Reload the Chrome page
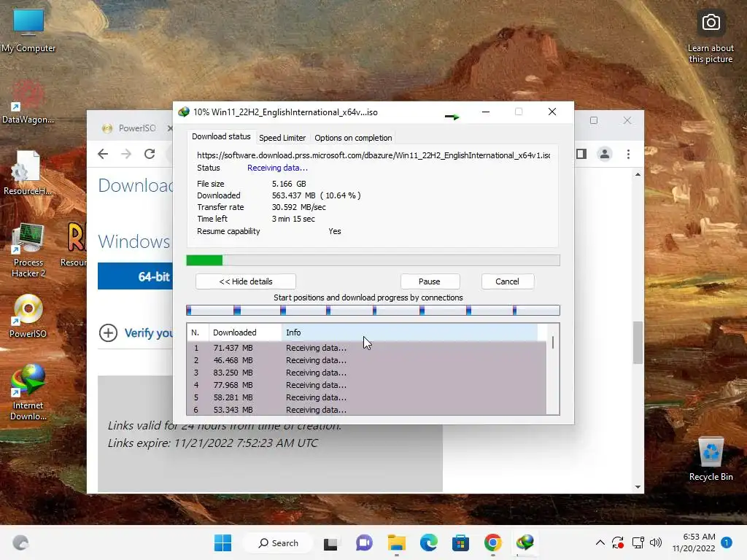 (x=150, y=154)
